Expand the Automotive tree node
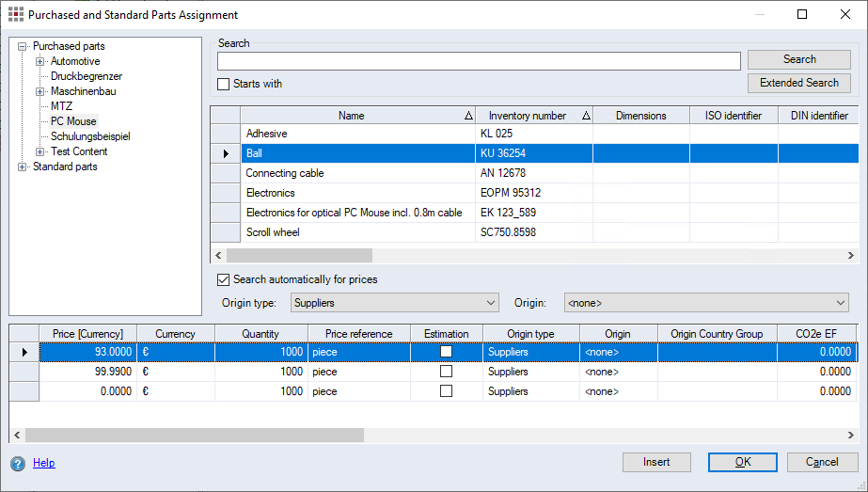The image size is (868, 492). click(40, 61)
